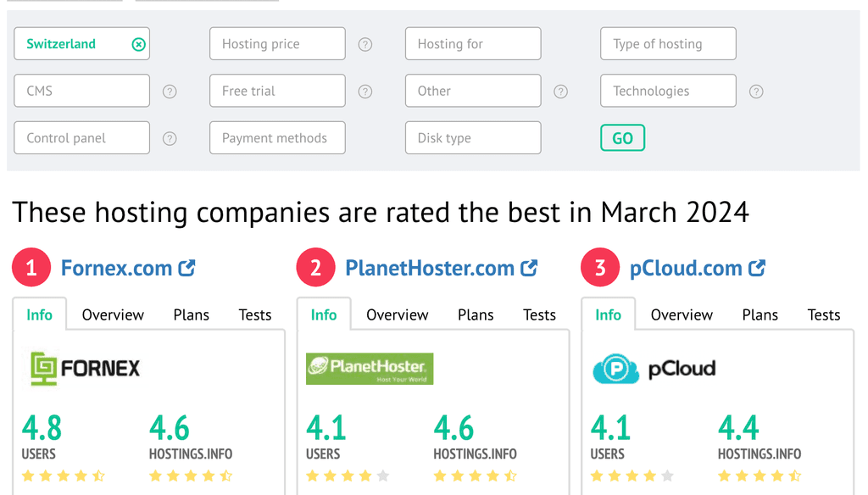
Task: Remove the Switzerland country filter
Action: 139,44
